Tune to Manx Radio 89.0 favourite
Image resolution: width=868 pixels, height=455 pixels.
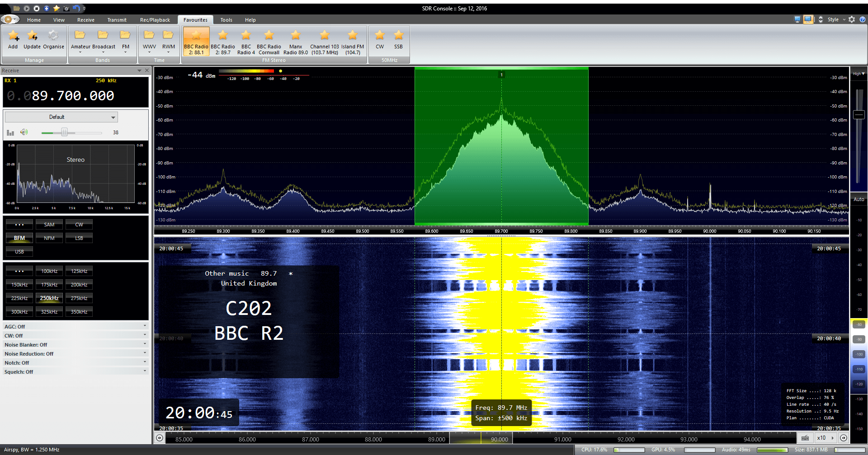click(295, 41)
